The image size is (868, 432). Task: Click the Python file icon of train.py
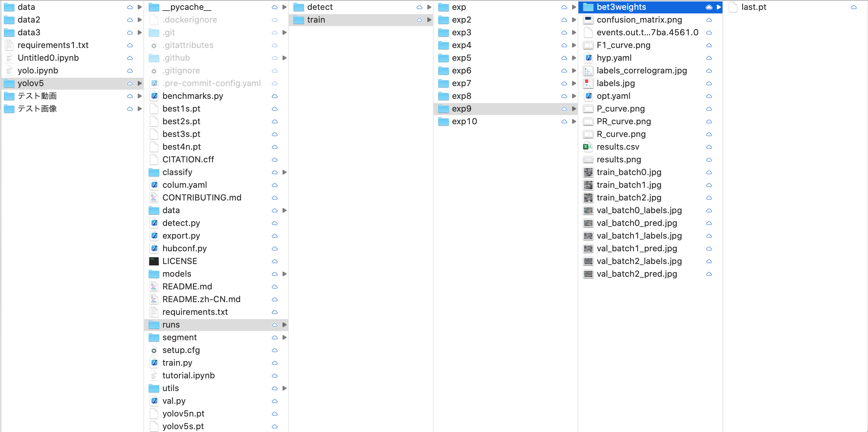click(154, 363)
